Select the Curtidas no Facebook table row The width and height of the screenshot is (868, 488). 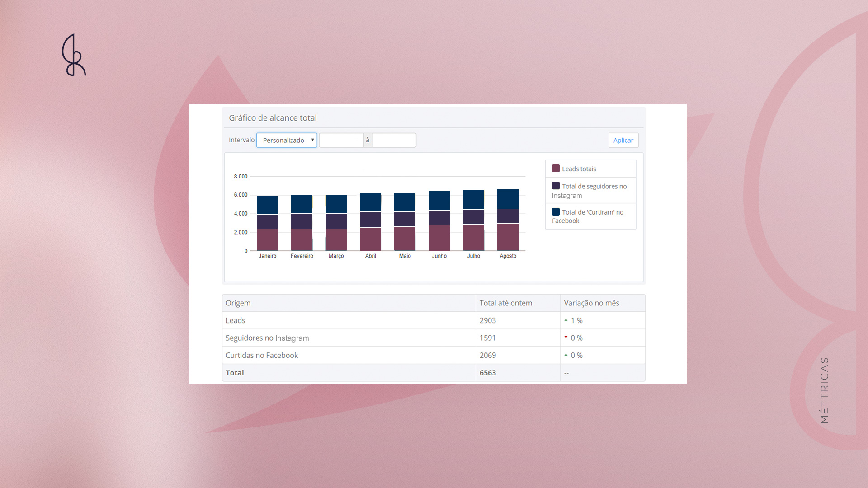(434, 355)
